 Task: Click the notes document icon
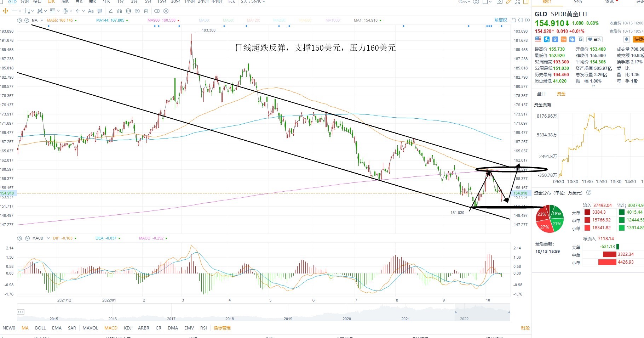pyautogui.click(x=581, y=39)
